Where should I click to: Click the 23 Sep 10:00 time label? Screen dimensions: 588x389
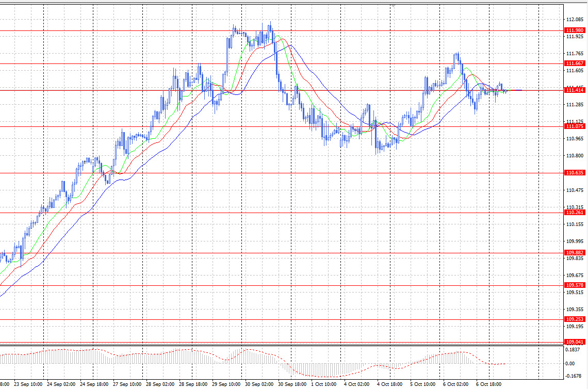point(28,384)
